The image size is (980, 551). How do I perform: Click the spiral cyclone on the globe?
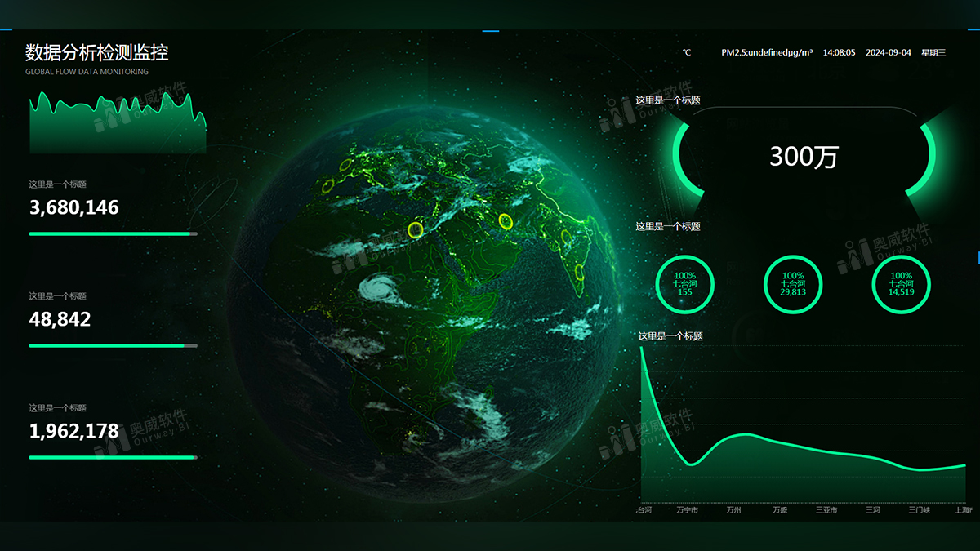click(381, 287)
